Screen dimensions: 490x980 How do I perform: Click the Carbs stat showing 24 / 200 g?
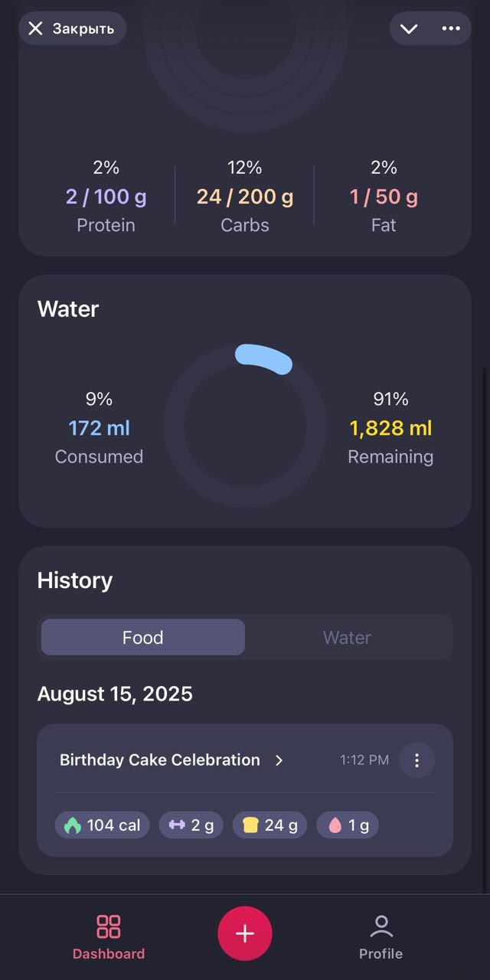(x=244, y=196)
